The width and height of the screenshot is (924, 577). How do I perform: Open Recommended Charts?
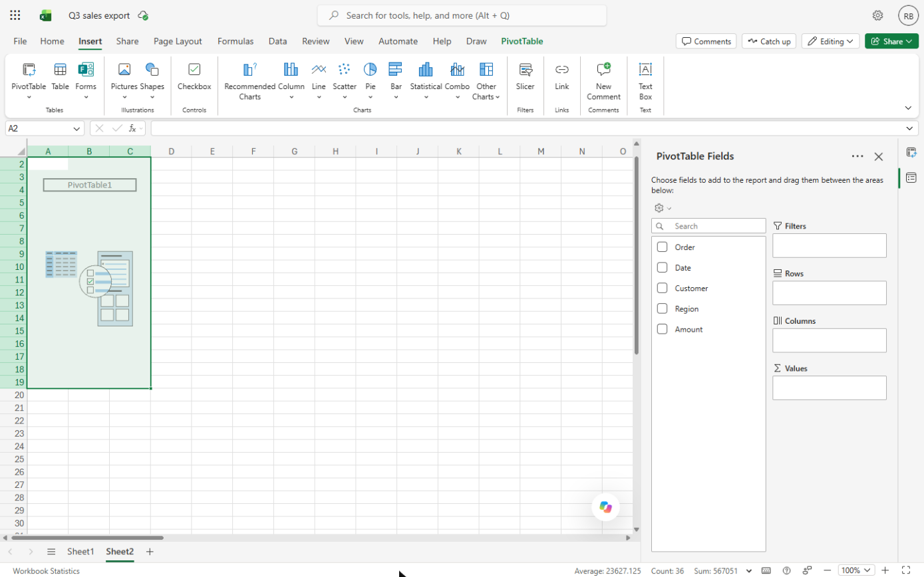coord(249,81)
